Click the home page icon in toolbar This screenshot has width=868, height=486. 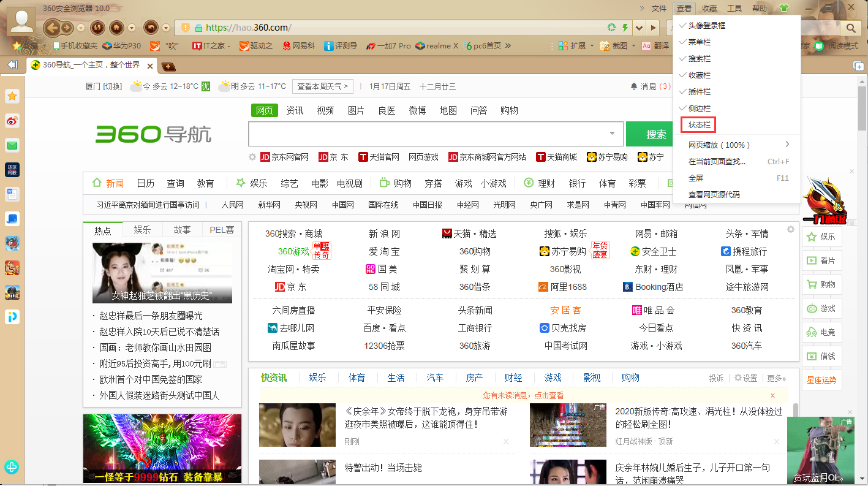point(116,28)
